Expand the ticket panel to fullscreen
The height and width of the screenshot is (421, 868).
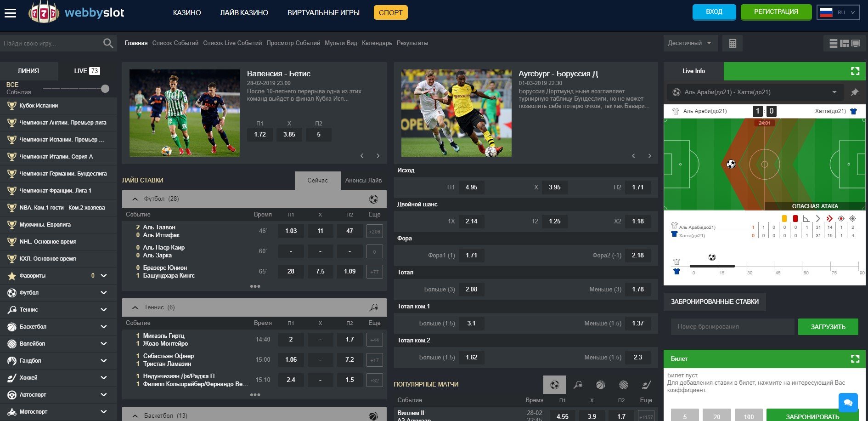coord(855,358)
